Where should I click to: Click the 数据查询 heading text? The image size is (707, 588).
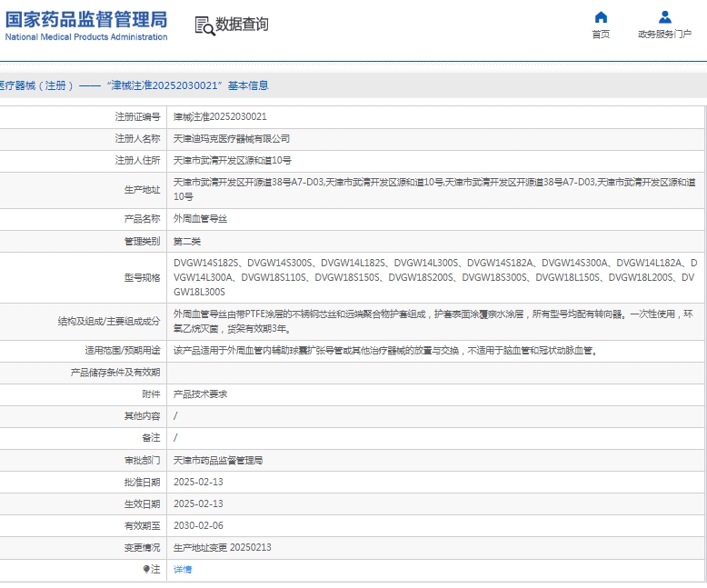coord(242,25)
